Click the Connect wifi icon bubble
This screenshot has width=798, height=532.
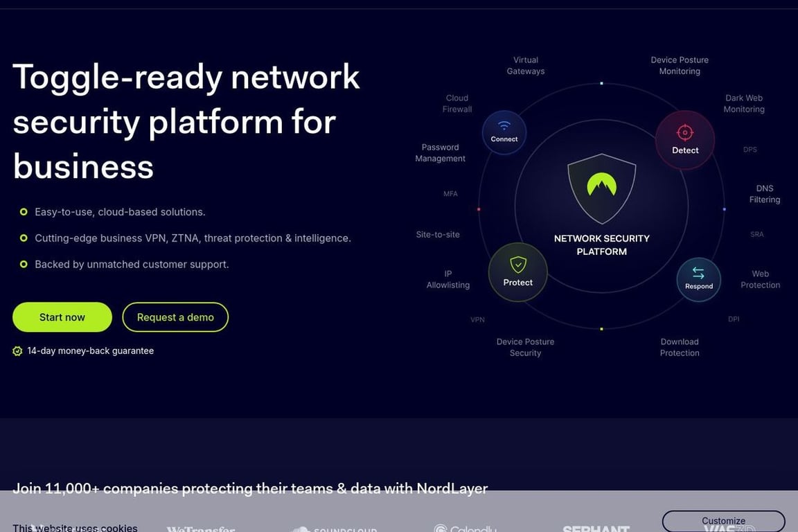tap(504, 132)
